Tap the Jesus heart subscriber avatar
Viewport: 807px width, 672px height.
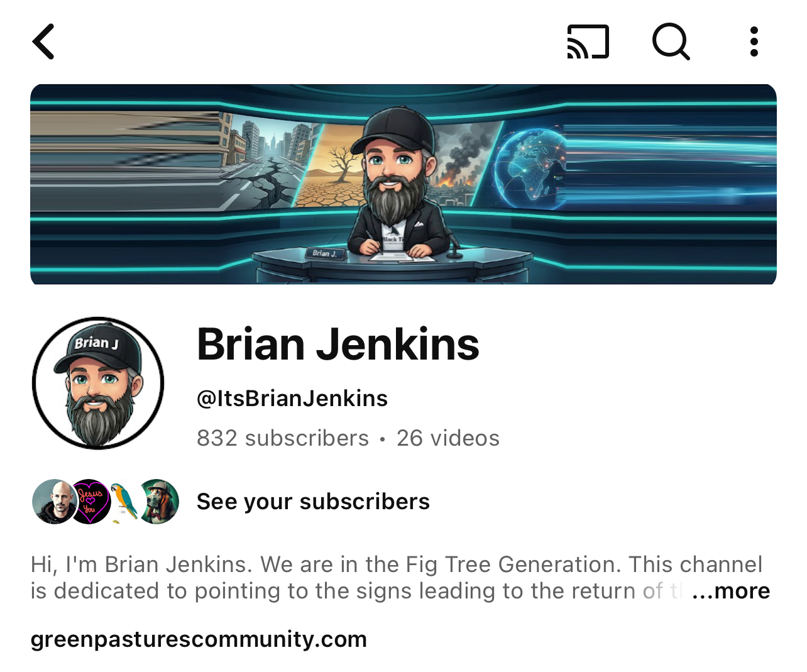90,502
